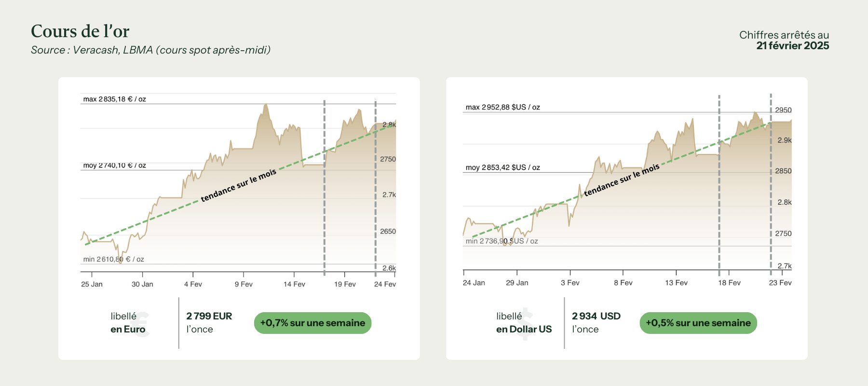Click the '2.7k' y-axis value on dollar chart
The height and width of the screenshot is (386, 868).
785,266
